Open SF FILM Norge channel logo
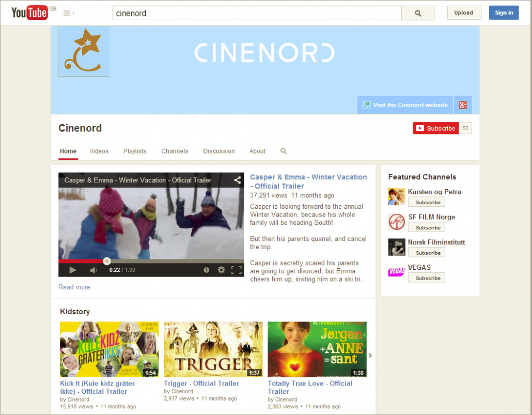Screen dimensions: 532x415 pos(397,222)
